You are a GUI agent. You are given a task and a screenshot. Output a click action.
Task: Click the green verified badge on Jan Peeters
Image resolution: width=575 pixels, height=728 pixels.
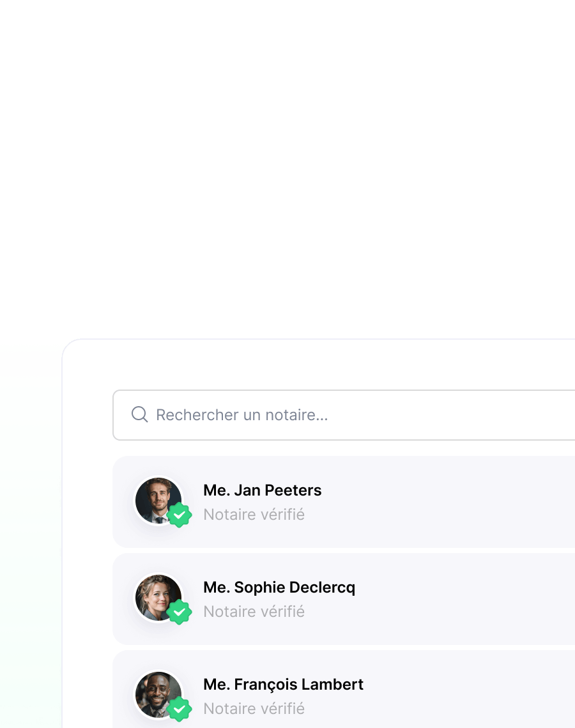point(180,515)
